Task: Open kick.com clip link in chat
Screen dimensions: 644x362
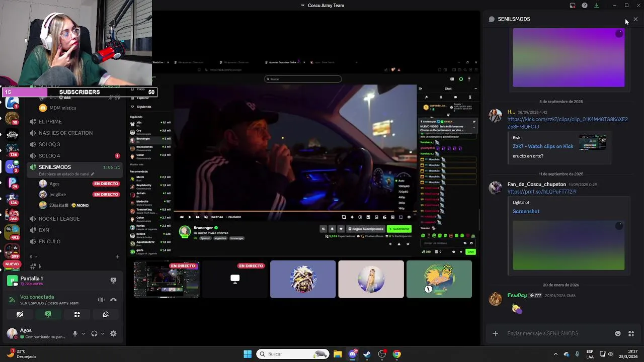Action: click(567, 123)
